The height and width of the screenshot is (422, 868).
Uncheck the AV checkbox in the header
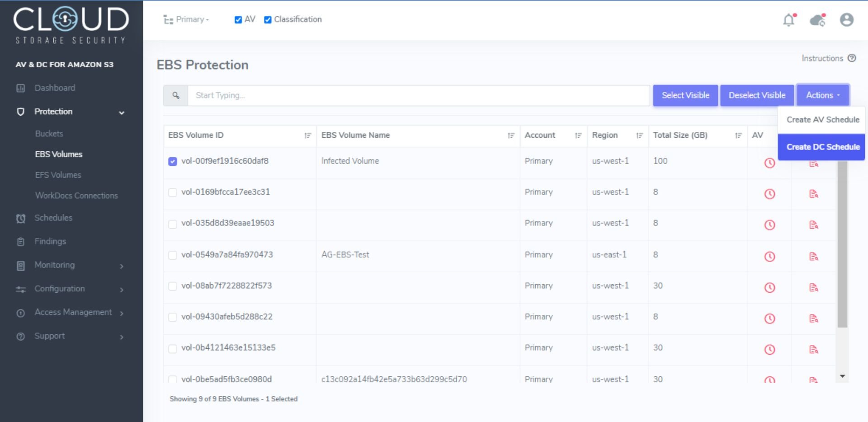238,19
